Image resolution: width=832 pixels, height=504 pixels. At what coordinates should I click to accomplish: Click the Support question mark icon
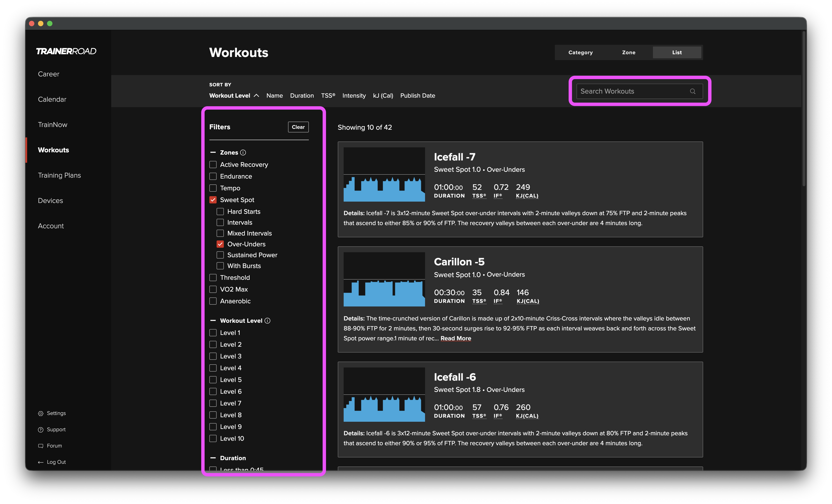[41, 430]
